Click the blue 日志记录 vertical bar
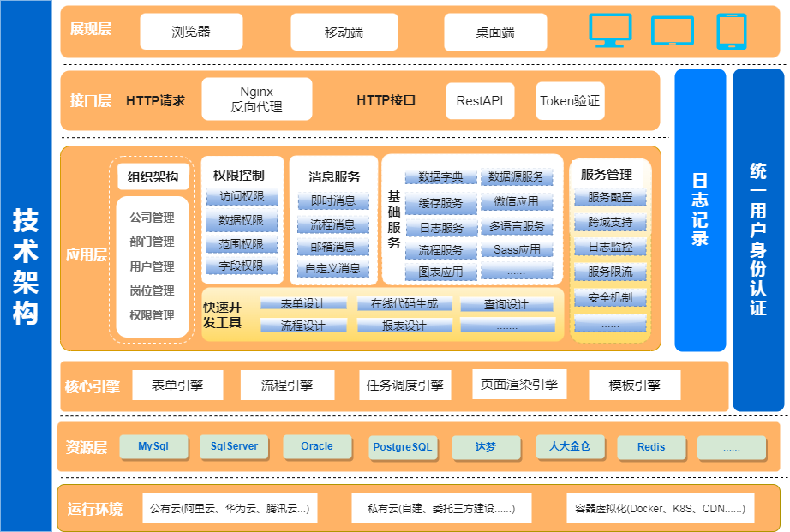 click(x=700, y=210)
